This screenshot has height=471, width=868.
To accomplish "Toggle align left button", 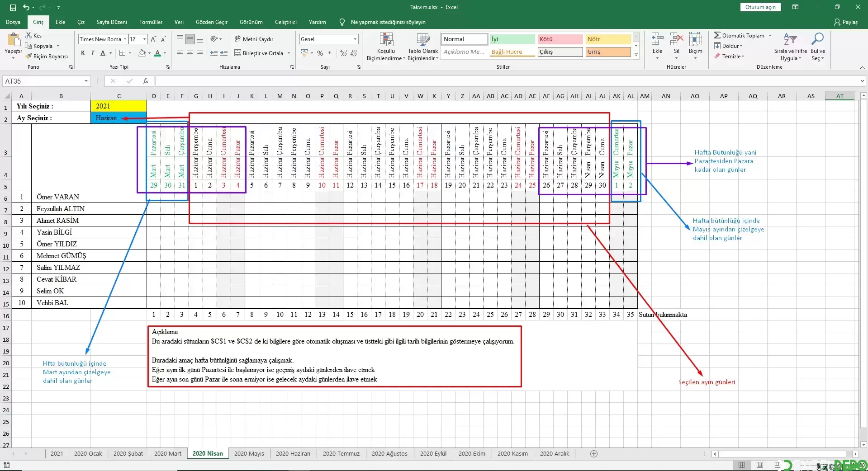I will pyautogui.click(x=180, y=53).
